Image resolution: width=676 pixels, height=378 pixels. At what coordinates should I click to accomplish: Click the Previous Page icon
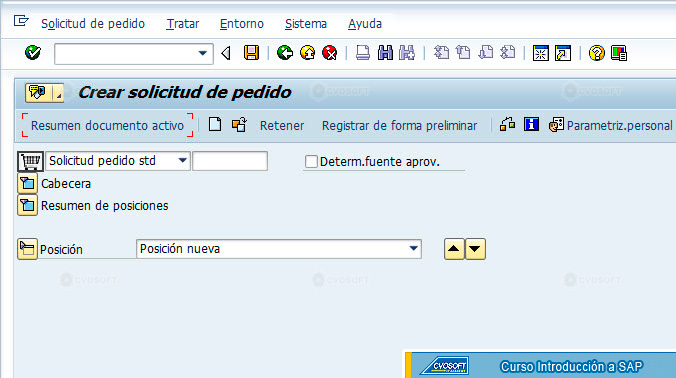[463, 53]
